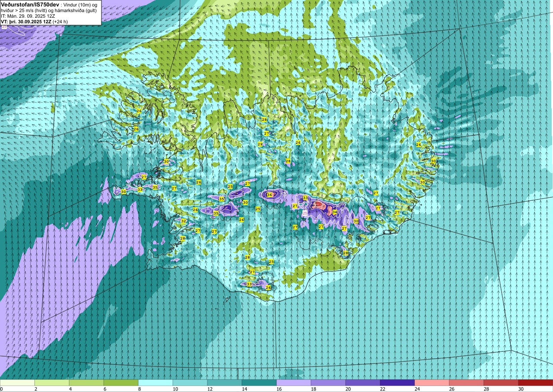Click the yellow gust label '36'
This screenshot has height=392, width=553.
point(270,195)
